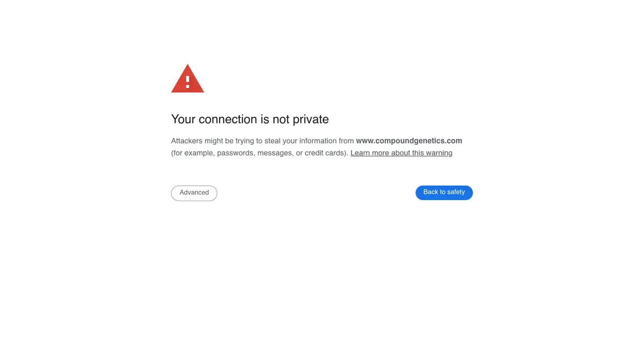Click the www.compoundgenetics.com domain text
This screenshot has height=362, width=644.
(x=409, y=141)
